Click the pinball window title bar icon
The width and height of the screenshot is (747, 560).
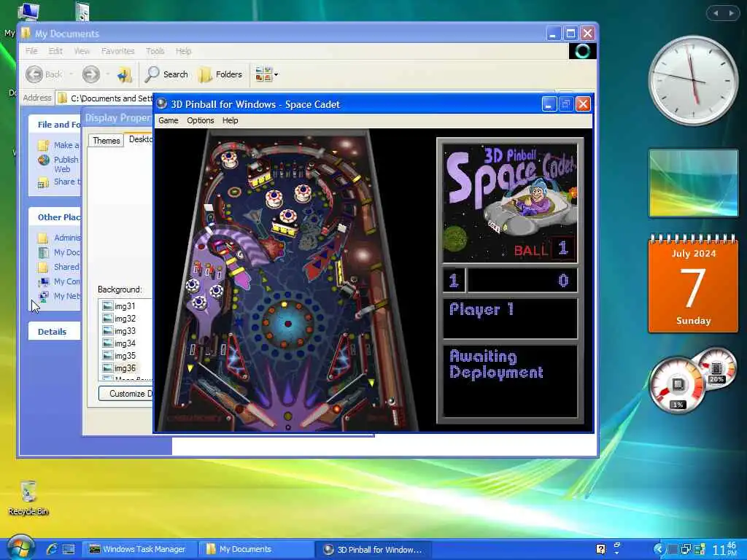pyautogui.click(x=161, y=104)
